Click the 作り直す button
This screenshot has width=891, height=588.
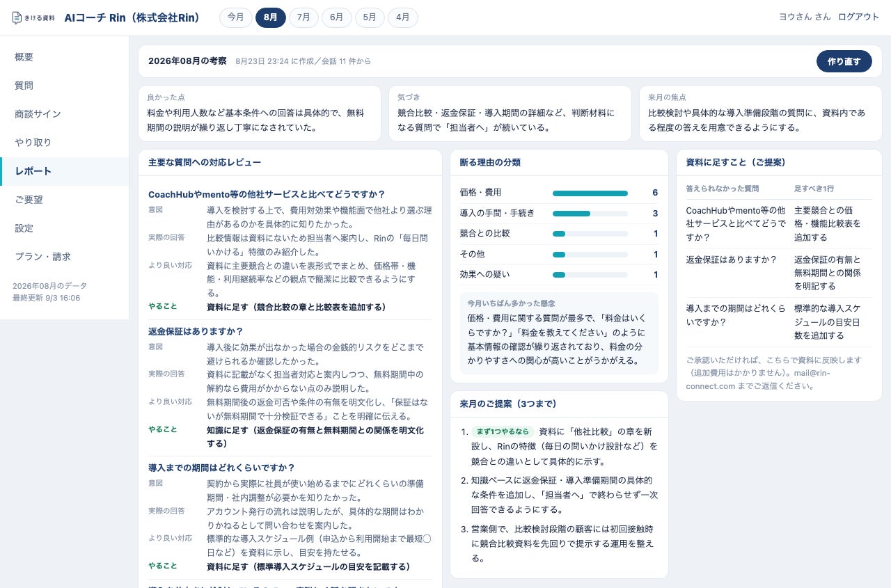[x=844, y=61]
